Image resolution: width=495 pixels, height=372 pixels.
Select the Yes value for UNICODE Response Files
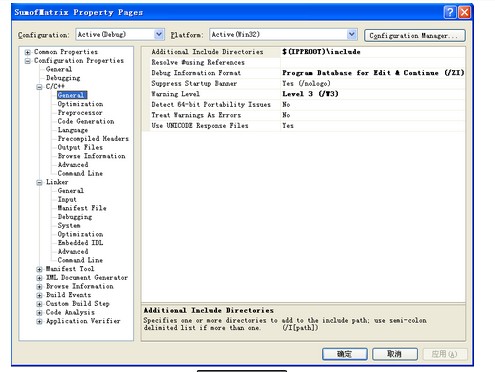pyautogui.click(x=288, y=126)
